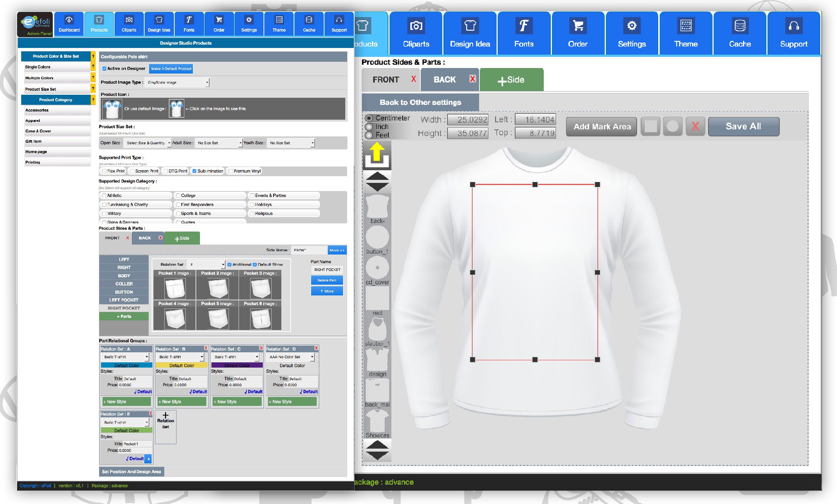Select RIGHT POCKET in parts list

pyautogui.click(x=124, y=308)
